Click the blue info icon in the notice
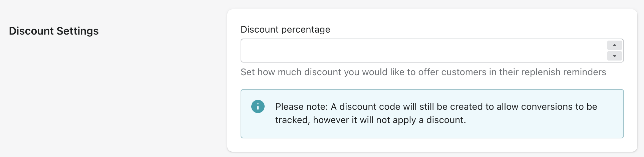This screenshot has height=157, width=644. tap(258, 107)
